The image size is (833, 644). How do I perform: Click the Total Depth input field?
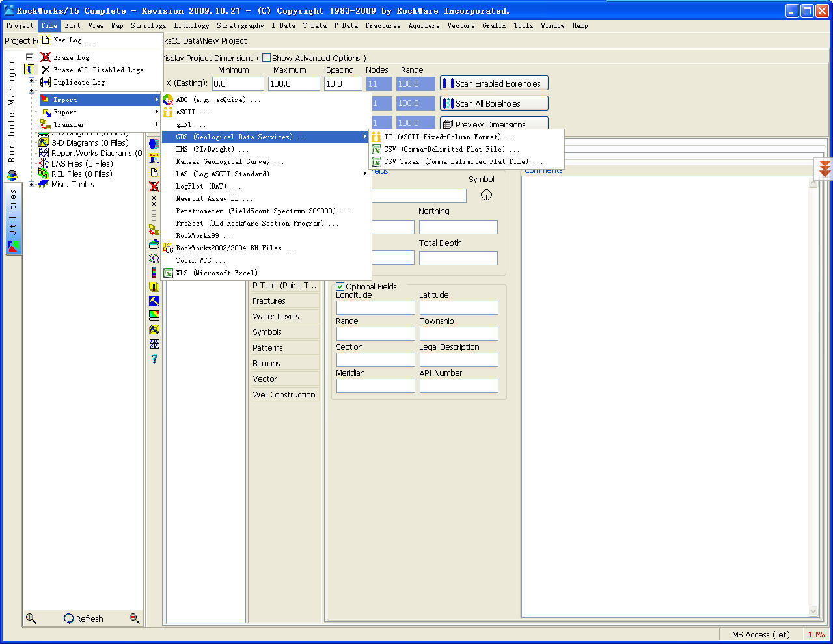coord(458,258)
